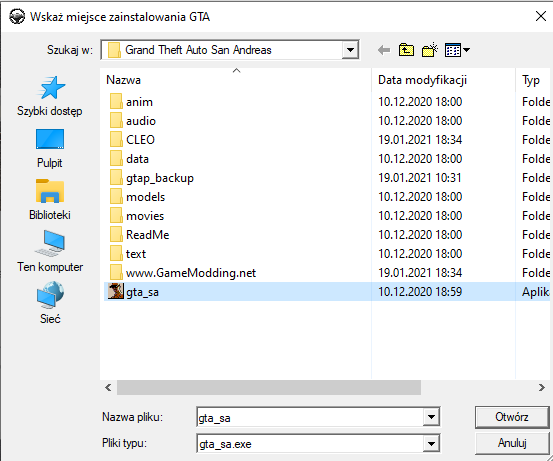
Task: Expand the Nazwa pliku dropdown arrow
Action: [x=431, y=417]
